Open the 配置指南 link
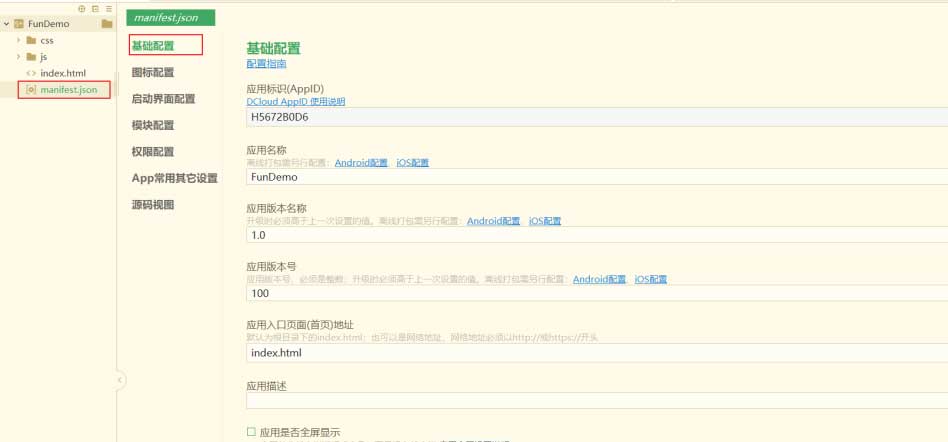948x442 pixels. pos(266,63)
